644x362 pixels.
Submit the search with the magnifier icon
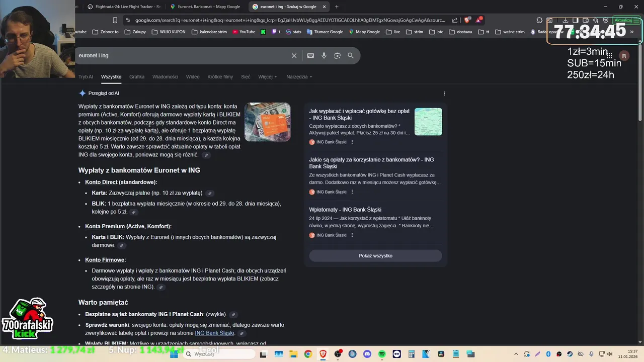pyautogui.click(x=351, y=56)
